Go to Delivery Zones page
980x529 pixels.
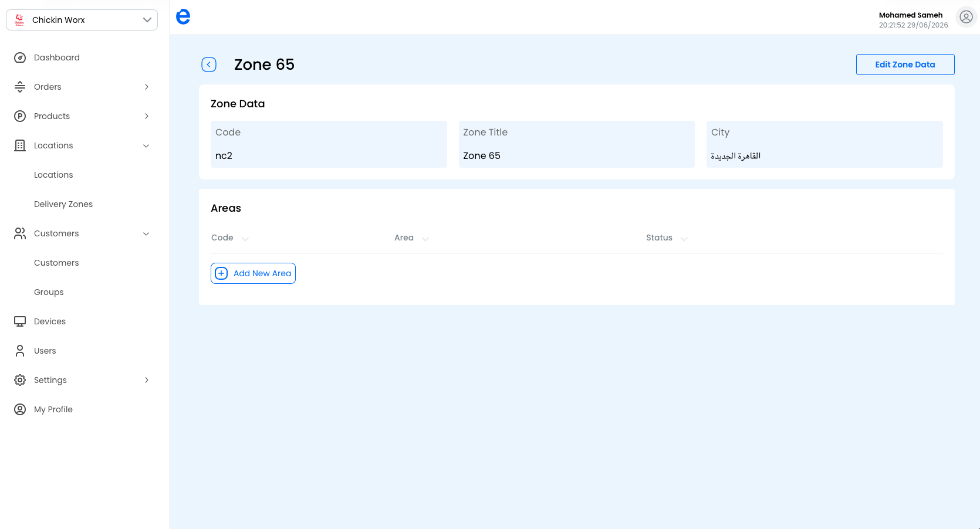(x=63, y=204)
